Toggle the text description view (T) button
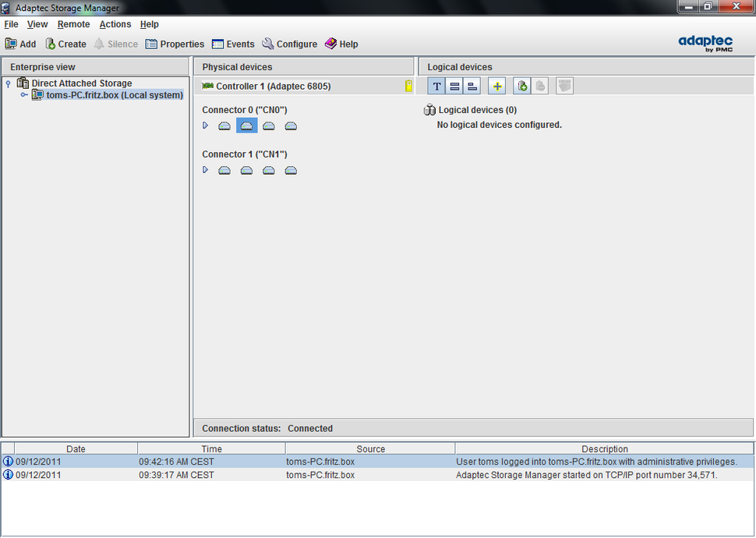Image resolution: width=756 pixels, height=538 pixels. coord(436,87)
